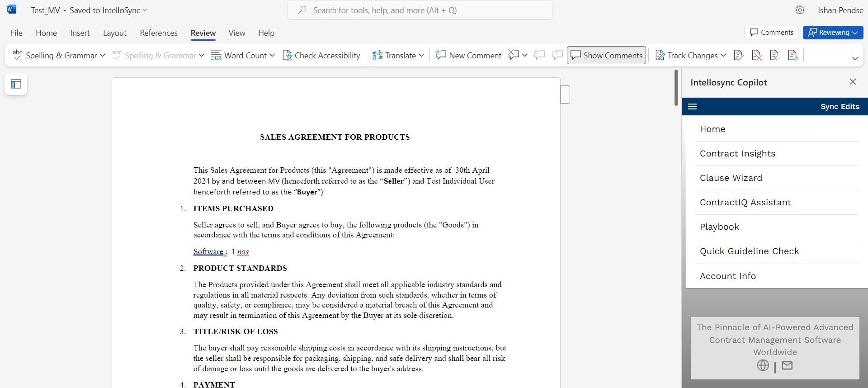Screen dimensions: 868x388
Task: Click the globe website icon in Copilot
Action: [x=763, y=365]
